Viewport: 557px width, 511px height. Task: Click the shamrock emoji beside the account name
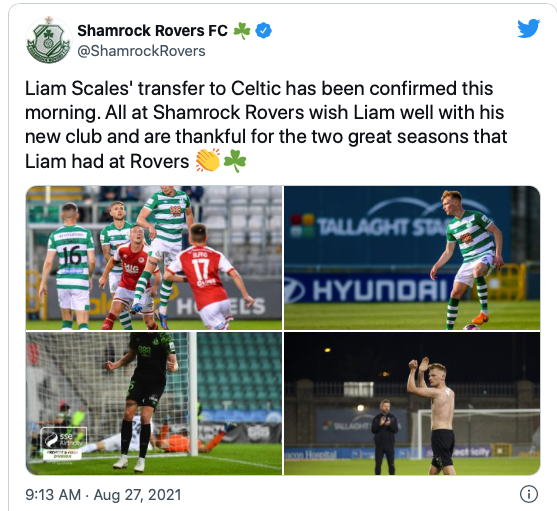242,31
